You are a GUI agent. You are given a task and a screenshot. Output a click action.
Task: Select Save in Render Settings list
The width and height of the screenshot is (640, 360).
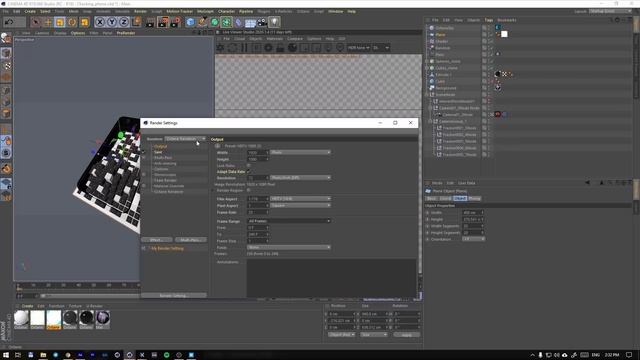click(x=158, y=152)
